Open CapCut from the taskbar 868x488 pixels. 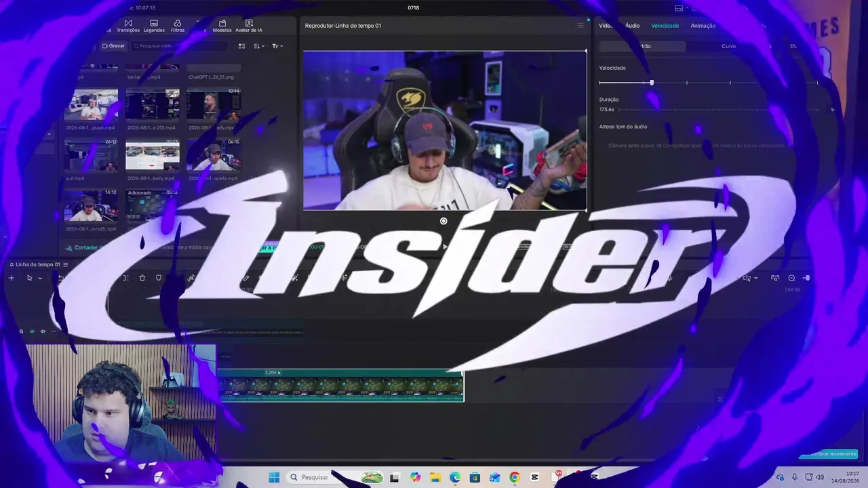[534, 477]
